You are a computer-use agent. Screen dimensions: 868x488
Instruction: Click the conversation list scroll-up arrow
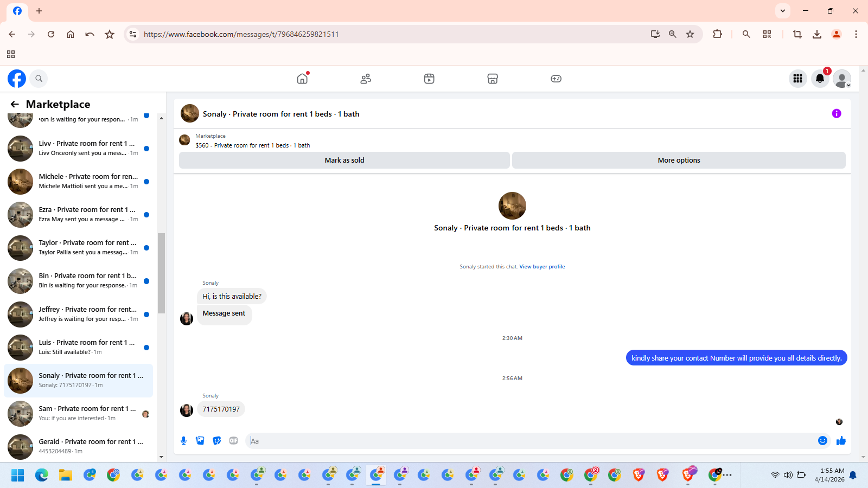161,118
